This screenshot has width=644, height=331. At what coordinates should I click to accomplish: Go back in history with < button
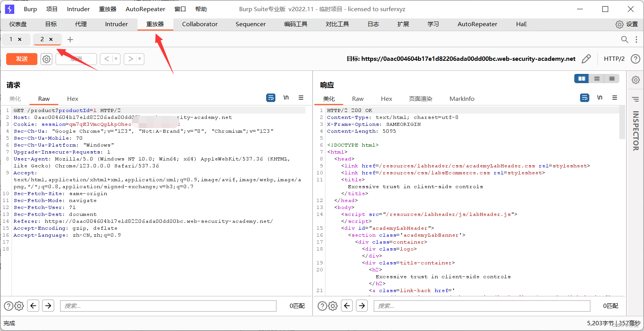pyautogui.click(x=107, y=59)
